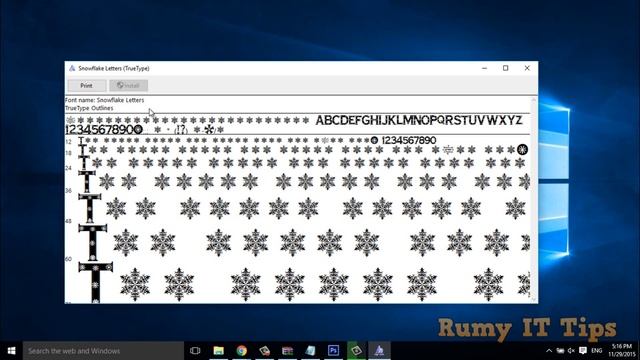Click the greyed-out Install button
The image size is (640, 360).
[x=129, y=85]
